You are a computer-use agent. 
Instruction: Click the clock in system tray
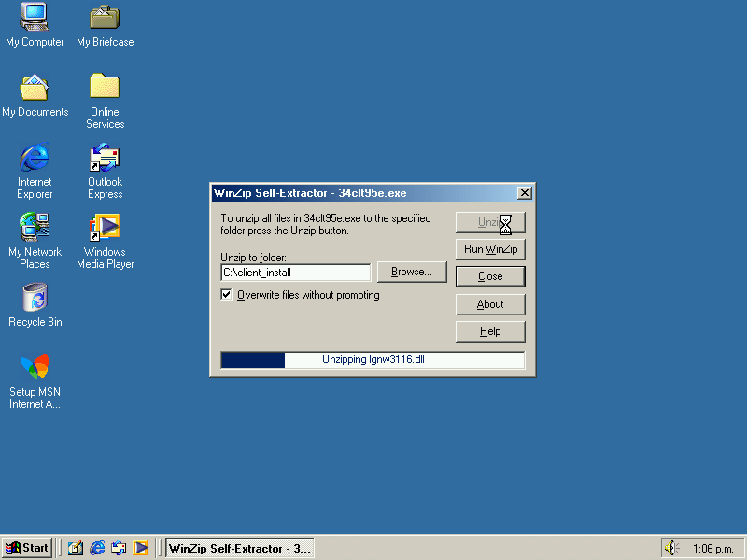point(712,549)
